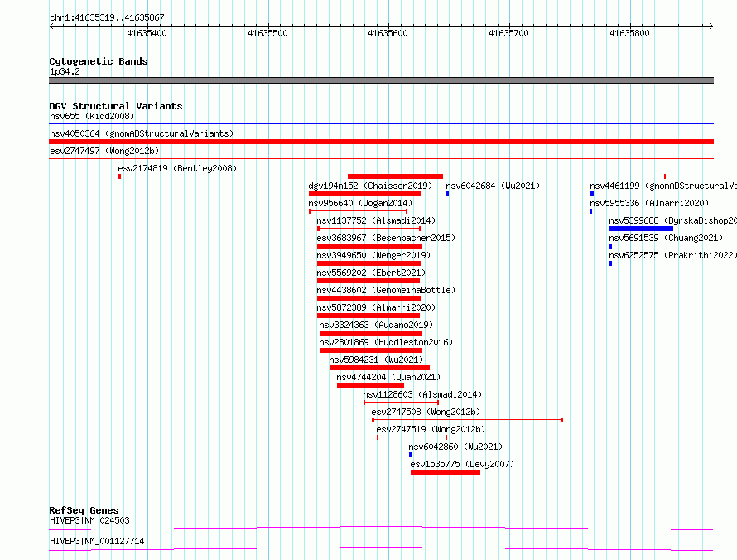737x560 pixels.
Task: Select the nsv1128603 (Alsmadi2014) label
Action: tap(422, 394)
